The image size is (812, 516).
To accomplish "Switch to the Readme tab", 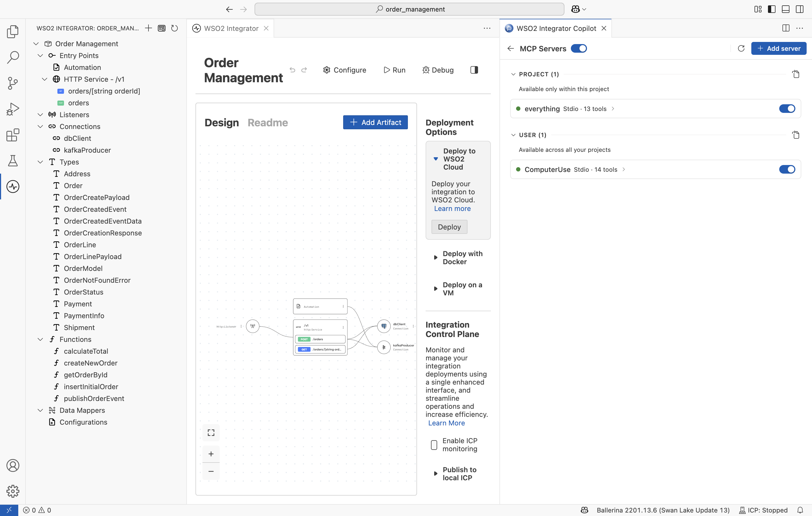I will point(268,123).
